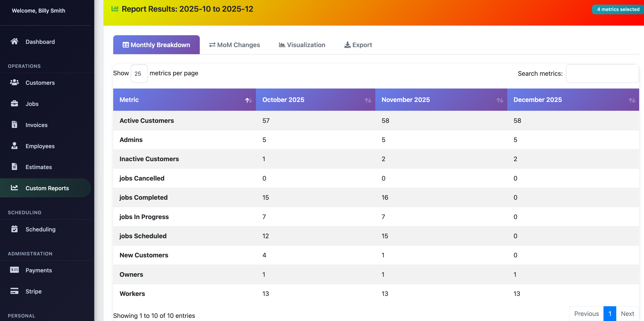Open Invoices using the invoice document icon
644x321 pixels.
14,125
